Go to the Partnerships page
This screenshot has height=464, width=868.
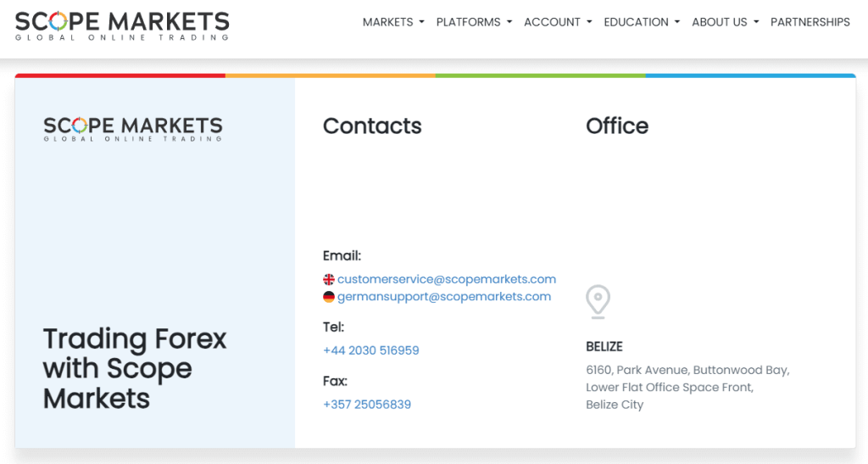pos(810,22)
